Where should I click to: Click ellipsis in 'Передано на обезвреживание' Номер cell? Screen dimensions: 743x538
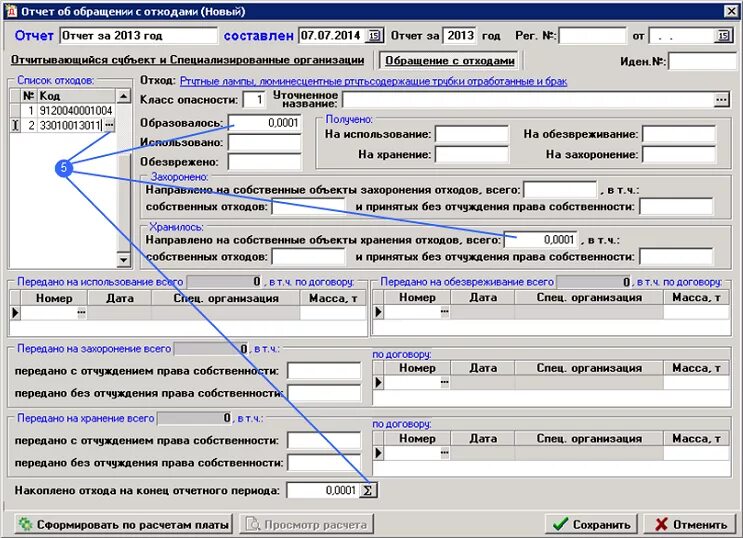click(444, 311)
